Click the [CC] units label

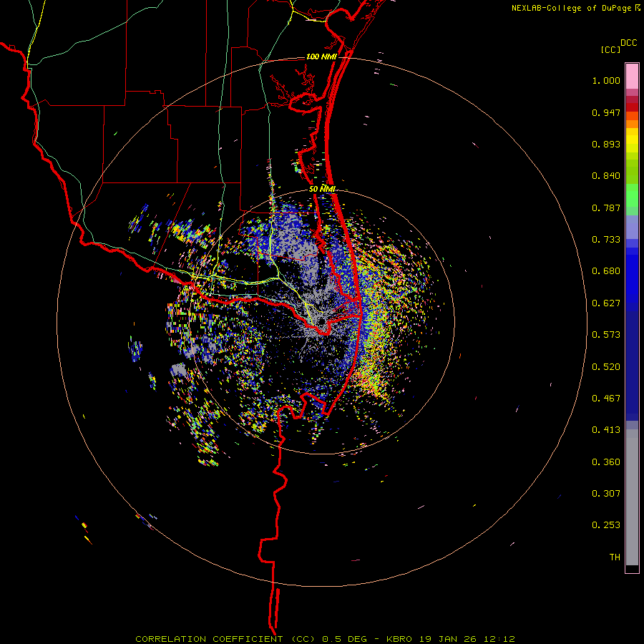[x=611, y=49]
